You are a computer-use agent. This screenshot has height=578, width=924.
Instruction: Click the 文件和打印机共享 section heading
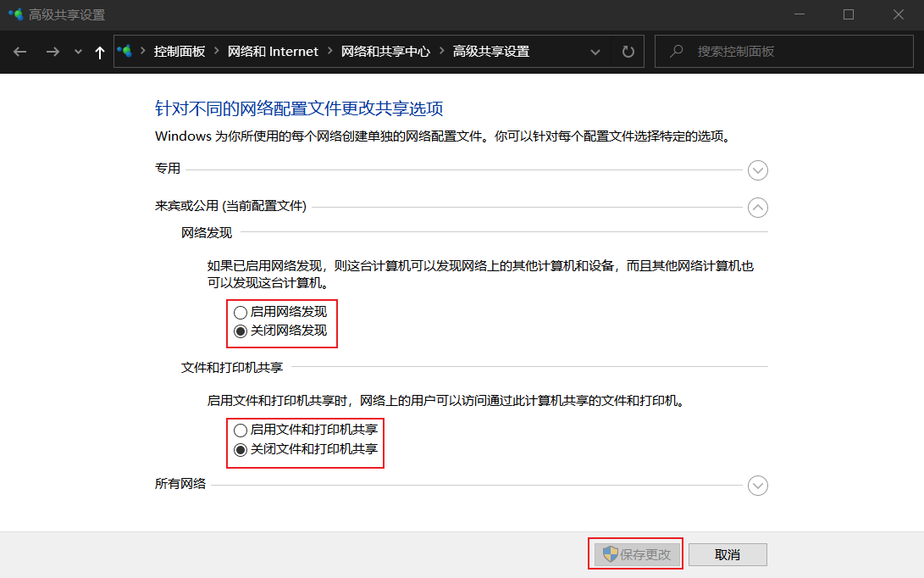pos(231,368)
